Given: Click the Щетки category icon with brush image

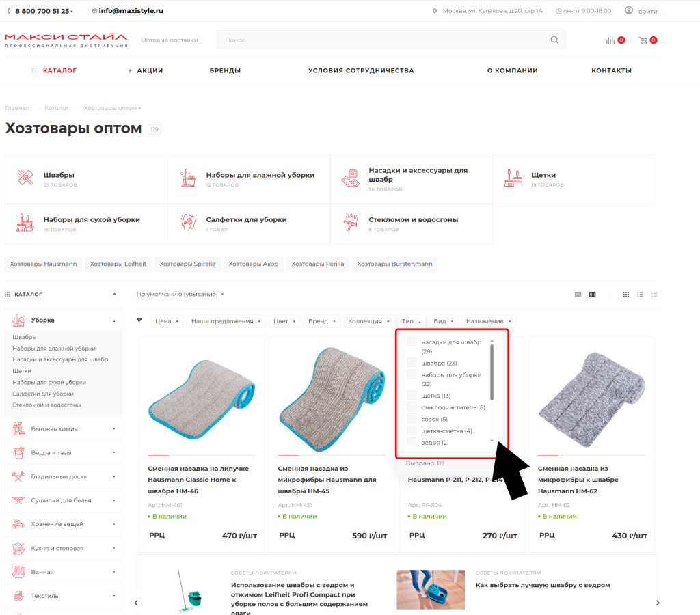Looking at the screenshot, I should (513, 178).
